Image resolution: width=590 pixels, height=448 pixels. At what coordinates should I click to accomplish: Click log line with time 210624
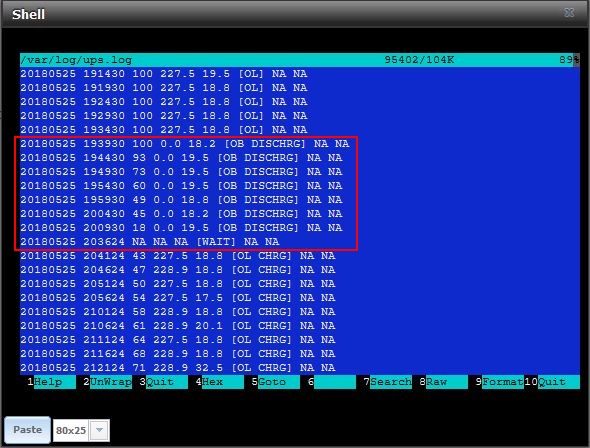click(x=178, y=326)
